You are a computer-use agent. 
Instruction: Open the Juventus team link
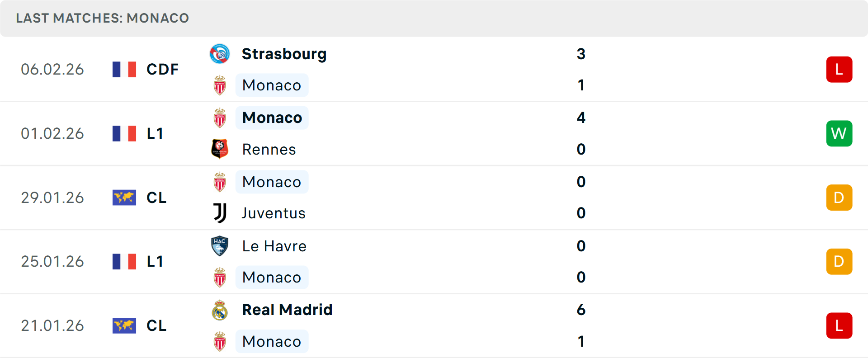tap(274, 213)
